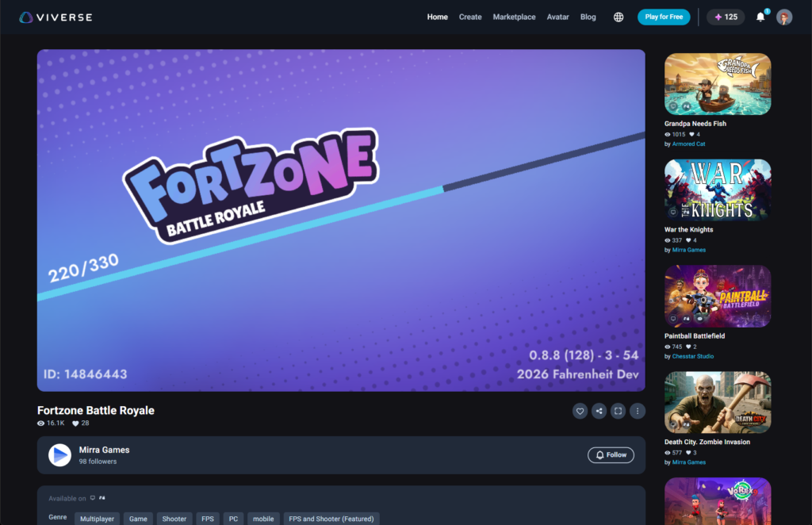Screen dimensions: 812x525
Task: Open the user profile avatar
Action: coord(784,17)
